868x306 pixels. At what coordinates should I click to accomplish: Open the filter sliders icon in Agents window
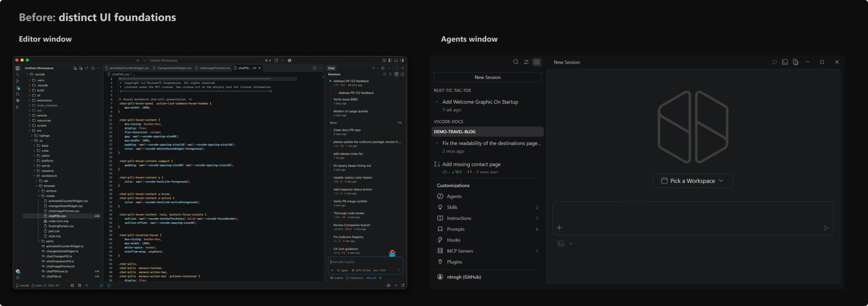pos(526,62)
